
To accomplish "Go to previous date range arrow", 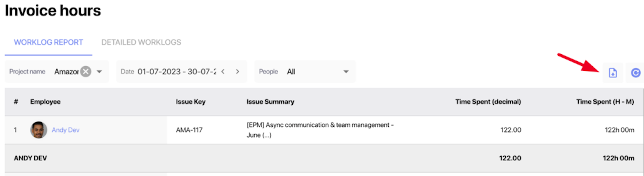I will (x=223, y=72).
